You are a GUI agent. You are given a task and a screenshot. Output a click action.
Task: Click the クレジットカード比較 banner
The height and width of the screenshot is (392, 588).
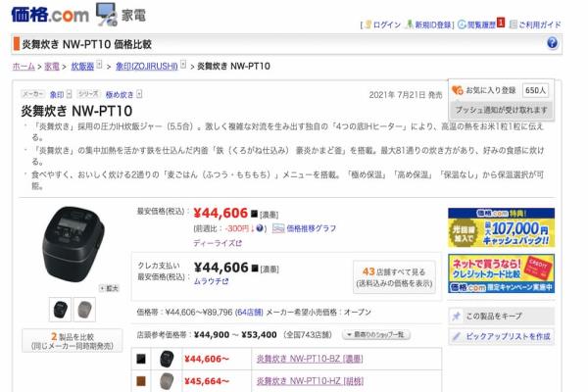[501, 273]
